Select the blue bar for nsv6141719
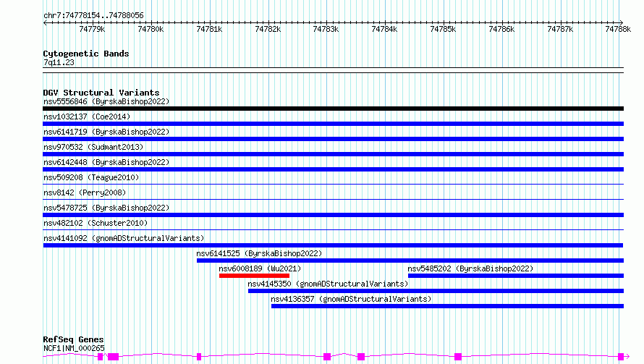The height and width of the screenshot is (364, 644). [333, 139]
